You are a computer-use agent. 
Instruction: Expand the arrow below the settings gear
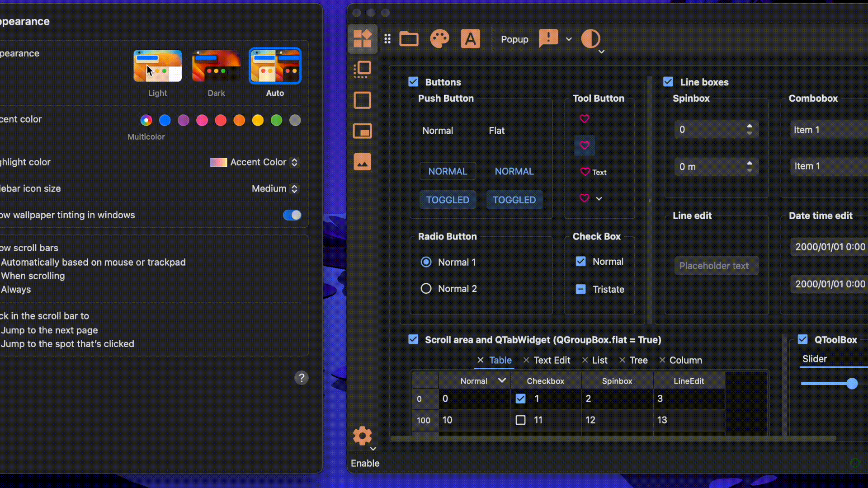pos(373,449)
